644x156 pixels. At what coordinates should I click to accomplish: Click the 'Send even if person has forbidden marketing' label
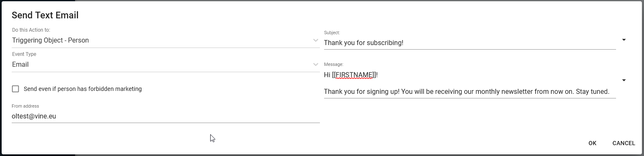coord(83,89)
